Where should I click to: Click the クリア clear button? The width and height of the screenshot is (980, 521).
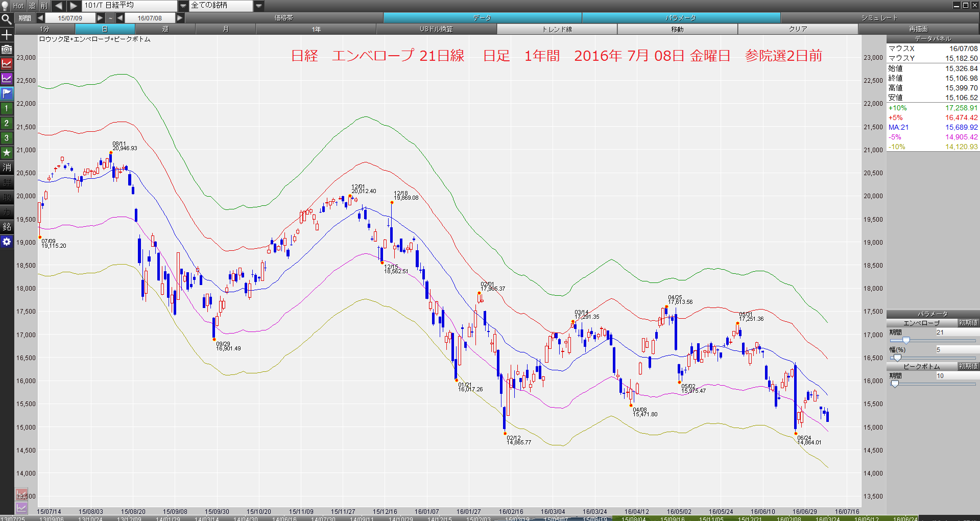(x=798, y=29)
